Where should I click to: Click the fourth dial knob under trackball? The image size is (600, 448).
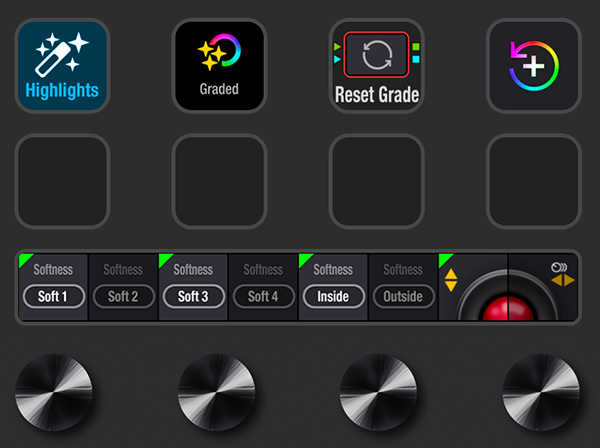click(x=541, y=392)
